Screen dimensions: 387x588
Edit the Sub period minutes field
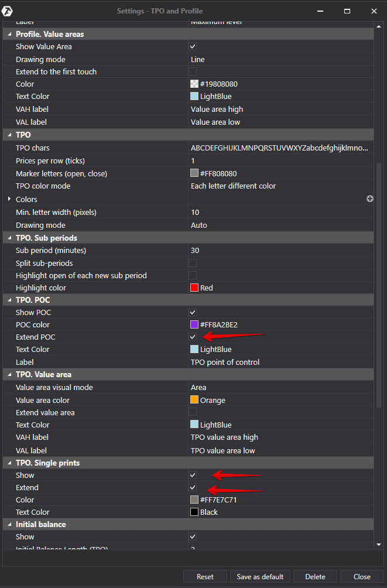280,251
